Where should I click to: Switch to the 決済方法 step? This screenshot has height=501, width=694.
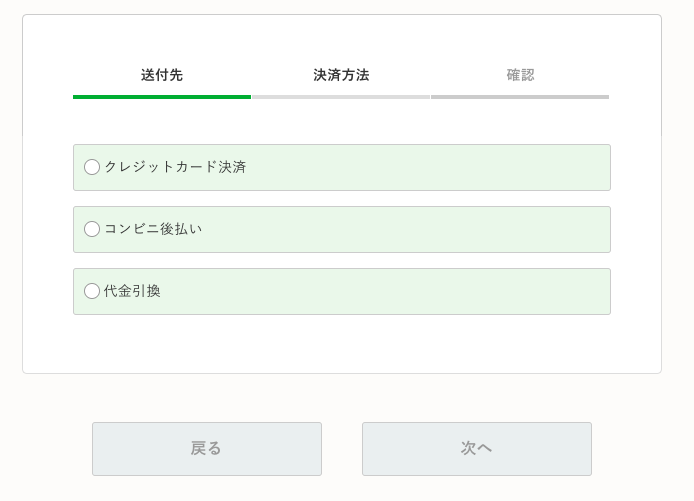coord(341,75)
